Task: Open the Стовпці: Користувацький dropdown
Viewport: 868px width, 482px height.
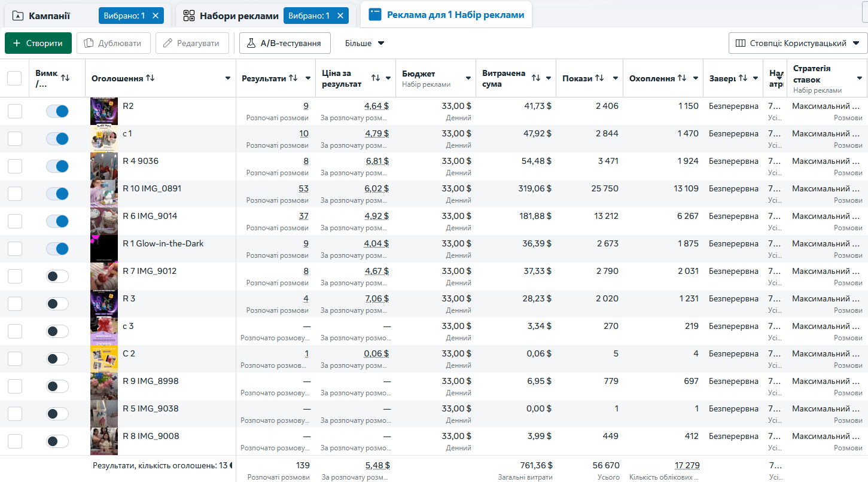Action: coord(798,43)
